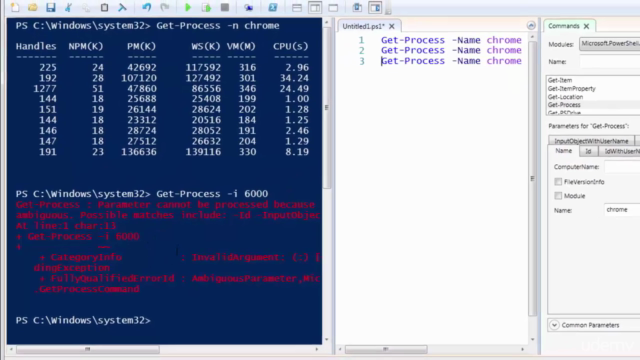Create a new script with New icon
This screenshot has height=360, width=640.
(15, 7)
